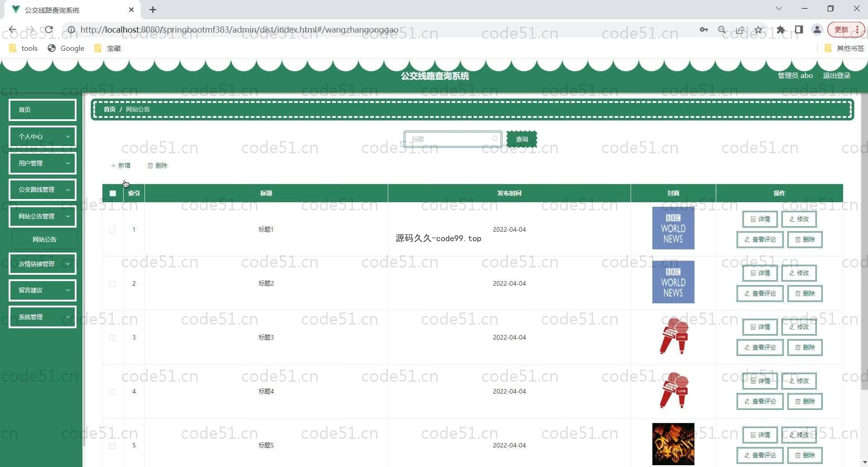868x467 pixels.
Task: Click the 查询 search button
Action: coord(522,139)
